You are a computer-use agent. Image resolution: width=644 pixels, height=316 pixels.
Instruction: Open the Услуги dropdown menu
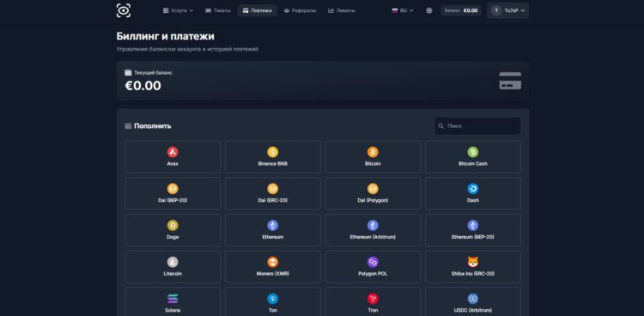point(179,10)
